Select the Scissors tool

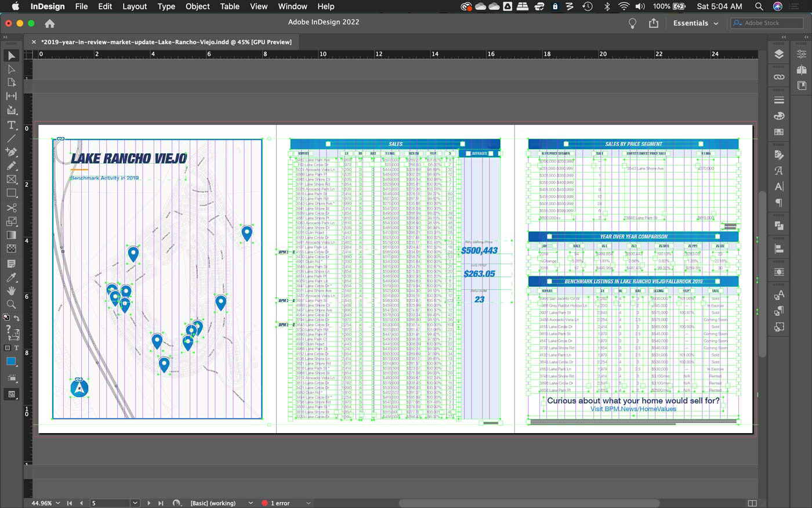(x=11, y=207)
